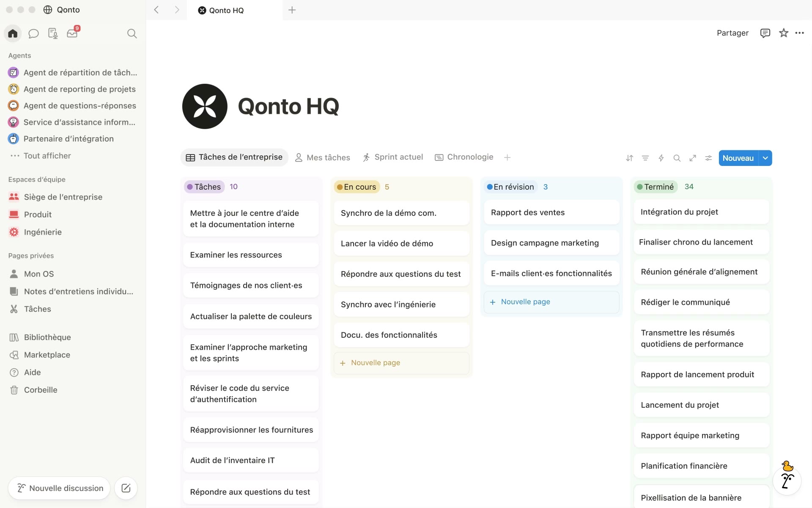The height and width of the screenshot is (508, 812).
Task: Click the compose new page pencil icon
Action: pos(126,488)
